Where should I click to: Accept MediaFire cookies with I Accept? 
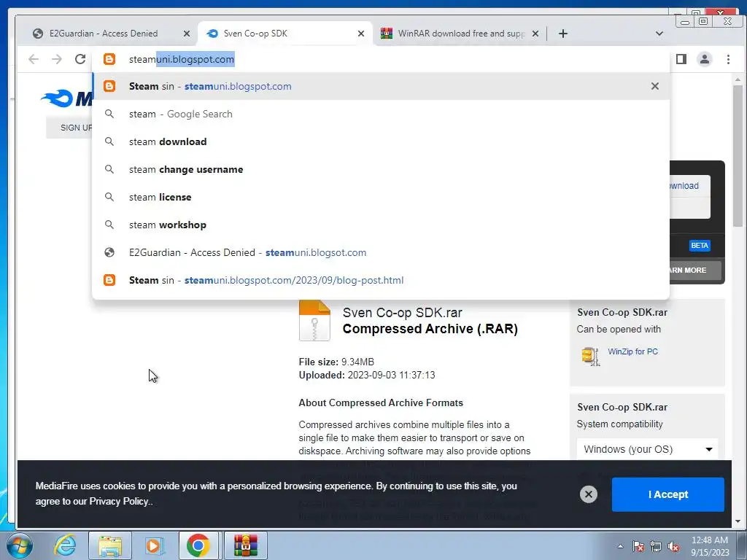(668, 494)
